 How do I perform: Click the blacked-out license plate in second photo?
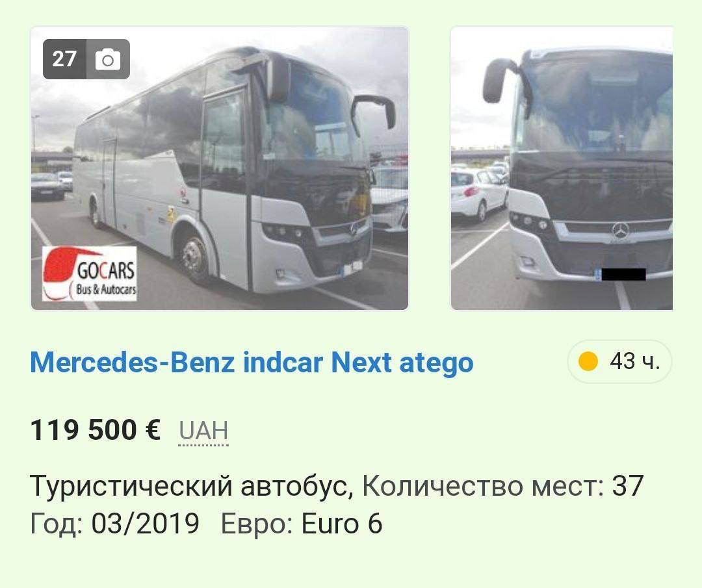coord(623,274)
